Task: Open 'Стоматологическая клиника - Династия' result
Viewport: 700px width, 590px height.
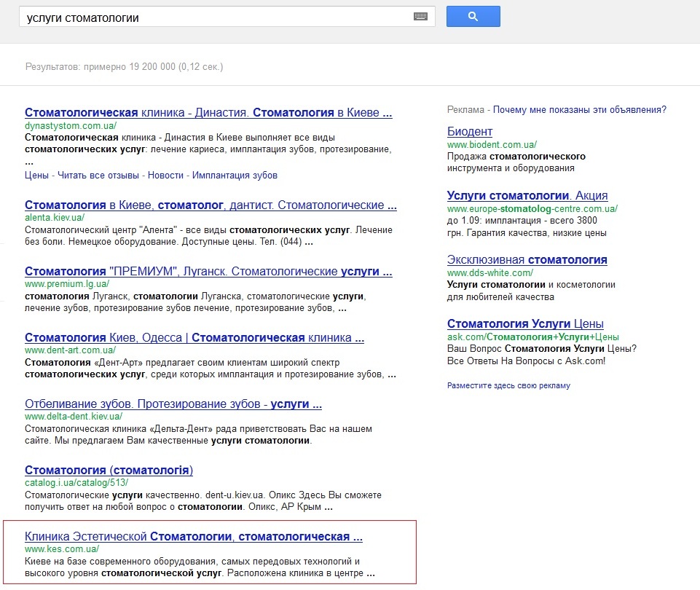Action: coord(208,112)
